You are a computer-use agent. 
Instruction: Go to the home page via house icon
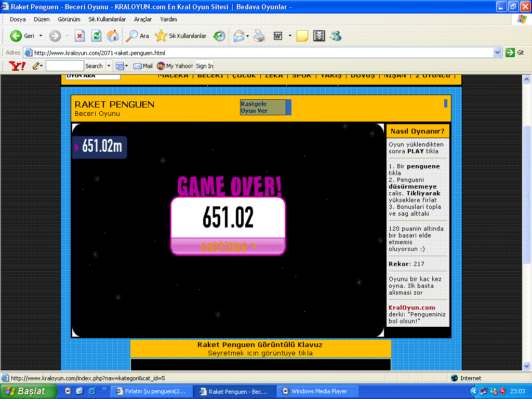pos(113,36)
